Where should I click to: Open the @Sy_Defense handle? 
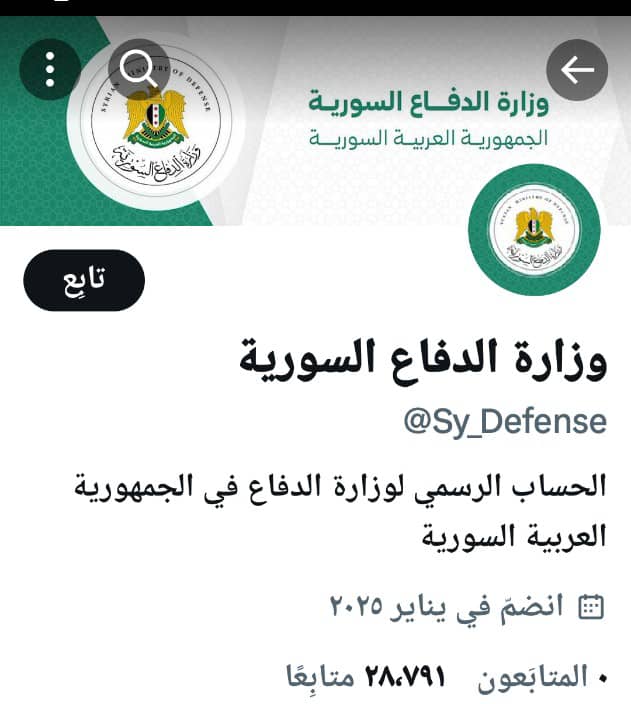pyautogui.click(x=505, y=421)
